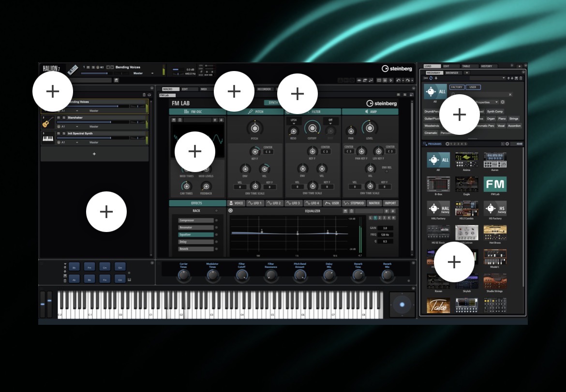Click the keyboard icon beside the chord pads
Screen dimensions: 566x392
click(x=129, y=279)
